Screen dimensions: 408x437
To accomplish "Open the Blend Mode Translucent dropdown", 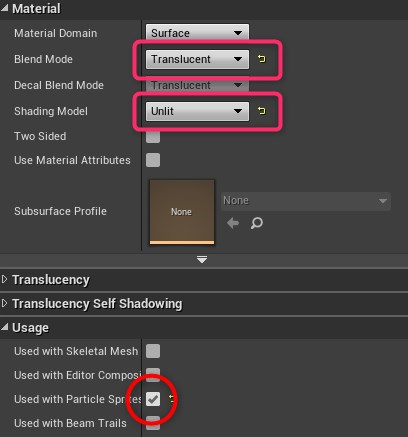I will click(197, 59).
